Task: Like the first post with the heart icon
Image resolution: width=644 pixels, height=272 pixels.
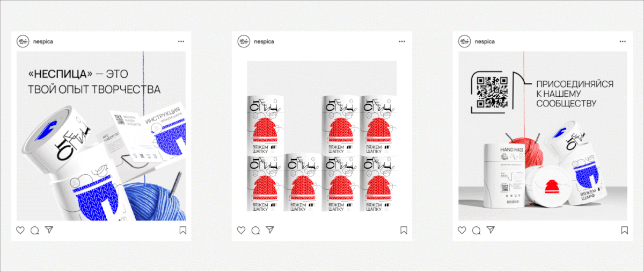Action: [x=20, y=230]
